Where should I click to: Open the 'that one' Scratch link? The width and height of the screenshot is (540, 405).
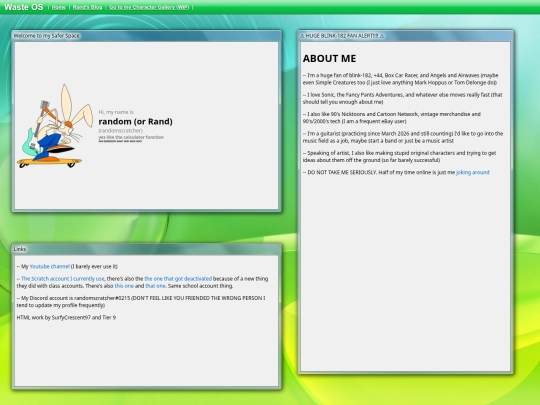tap(155, 286)
